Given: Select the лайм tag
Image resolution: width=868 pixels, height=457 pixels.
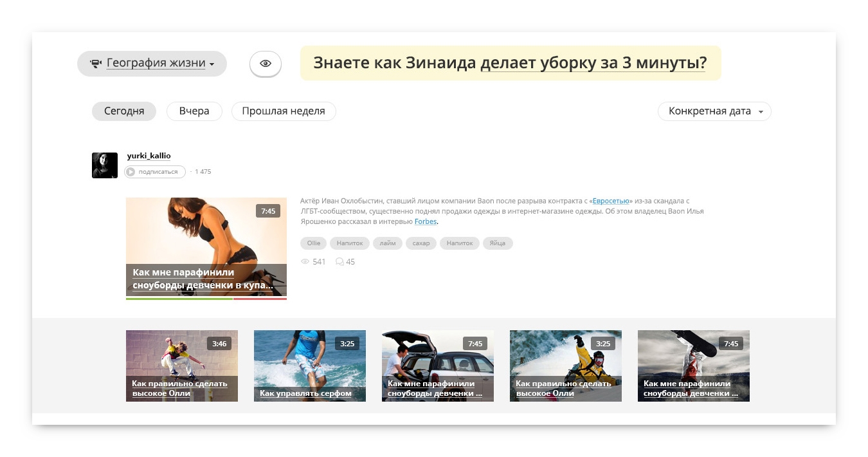Looking at the screenshot, I should (x=388, y=243).
